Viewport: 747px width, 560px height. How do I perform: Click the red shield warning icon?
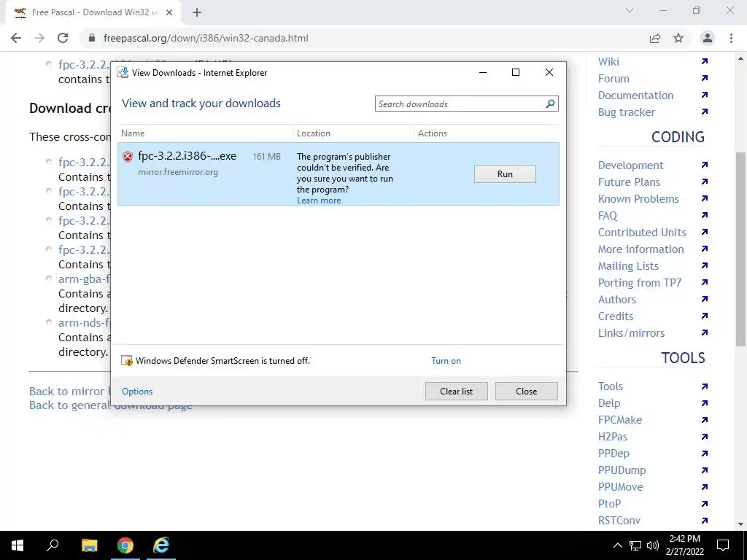click(127, 157)
